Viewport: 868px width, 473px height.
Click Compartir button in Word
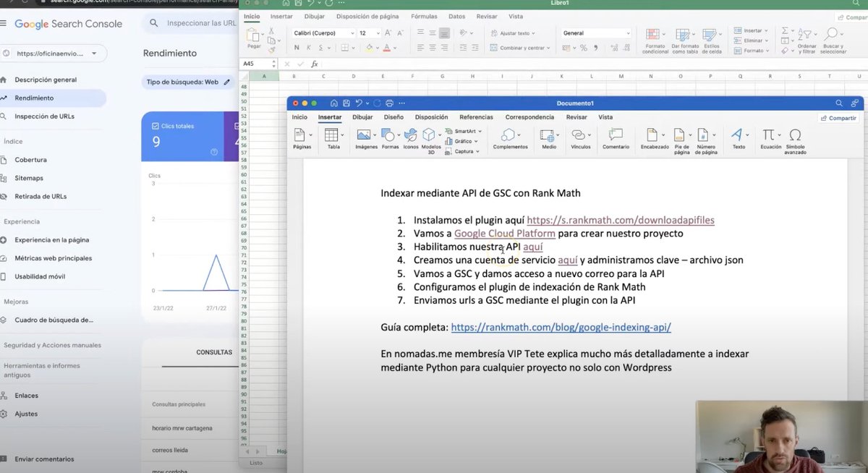(x=838, y=118)
